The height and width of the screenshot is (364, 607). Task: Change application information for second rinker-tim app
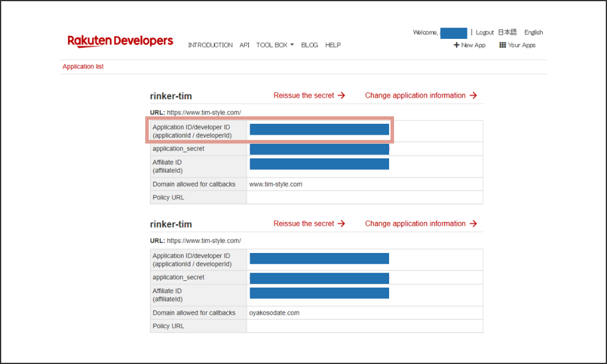(x=421, y=224)
